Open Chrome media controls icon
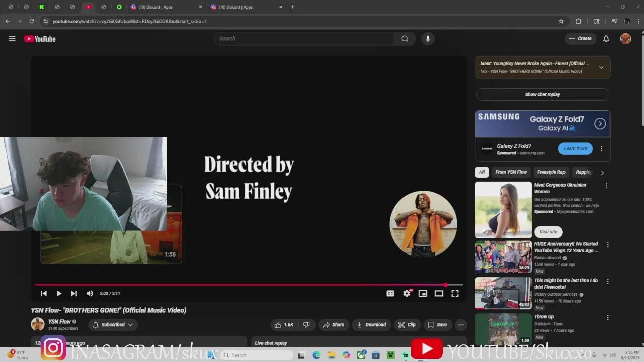 pos(614,21)
